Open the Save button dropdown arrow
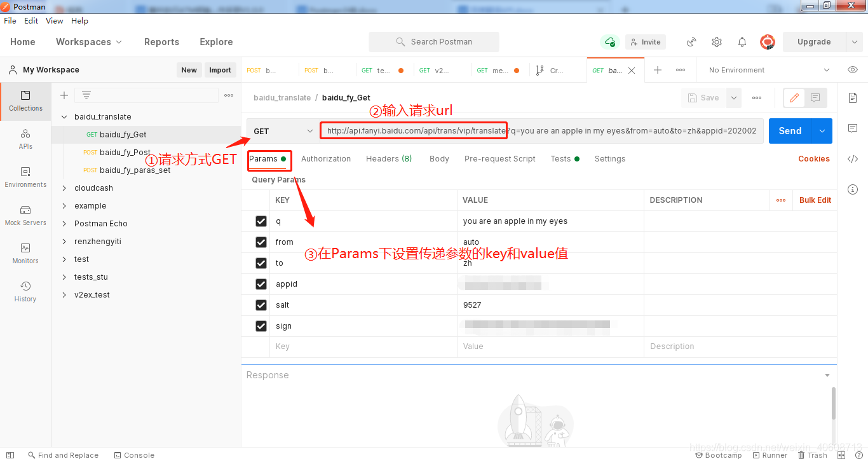 coord(734,98)
